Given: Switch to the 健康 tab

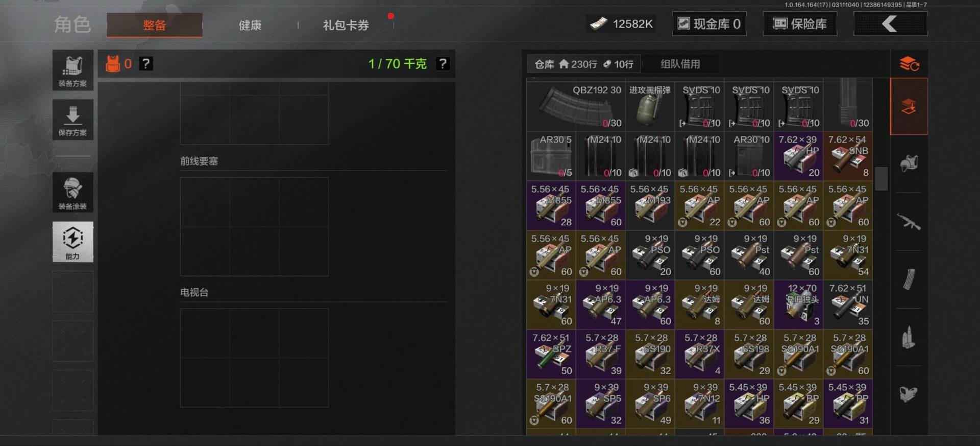Looking at the screenshot, I should pyautogui.click(x=250, y=25).
